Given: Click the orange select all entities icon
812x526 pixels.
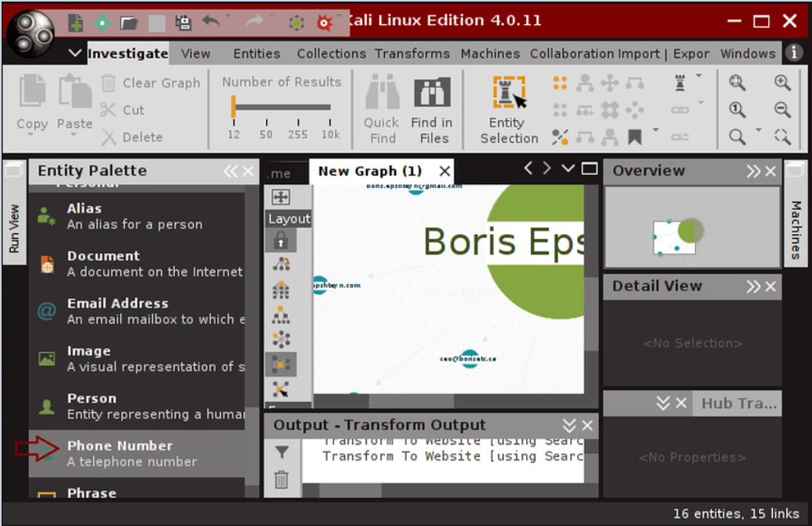Looking at the screenshot, I should (x=560, y=83).
